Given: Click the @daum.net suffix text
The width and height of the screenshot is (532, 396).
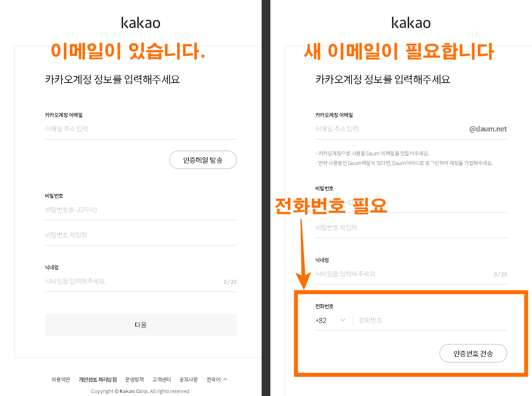Looking at the screenshot, I should point(488,129).
